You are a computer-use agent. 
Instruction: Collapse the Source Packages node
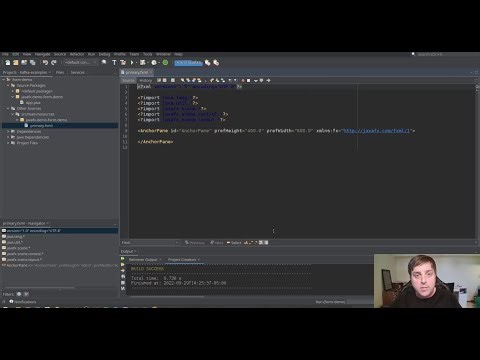pos(8,85)
